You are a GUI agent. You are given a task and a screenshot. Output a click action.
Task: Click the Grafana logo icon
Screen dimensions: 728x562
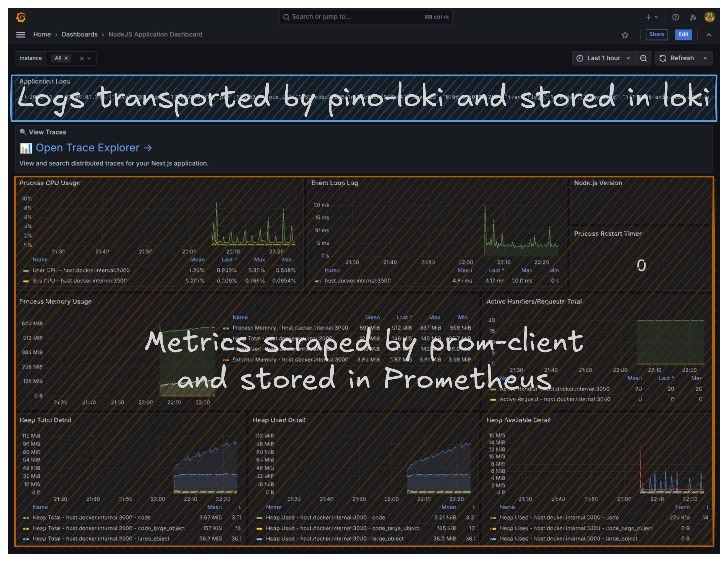(x=21, y=17)
